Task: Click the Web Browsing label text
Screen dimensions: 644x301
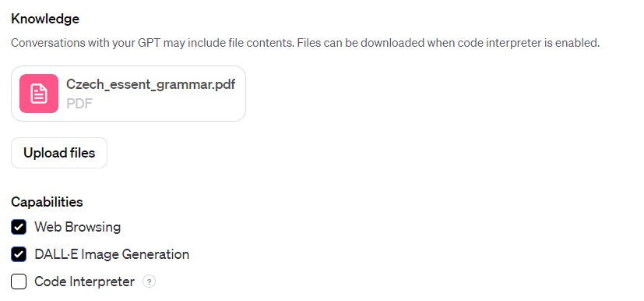Action: click(78, 227)
